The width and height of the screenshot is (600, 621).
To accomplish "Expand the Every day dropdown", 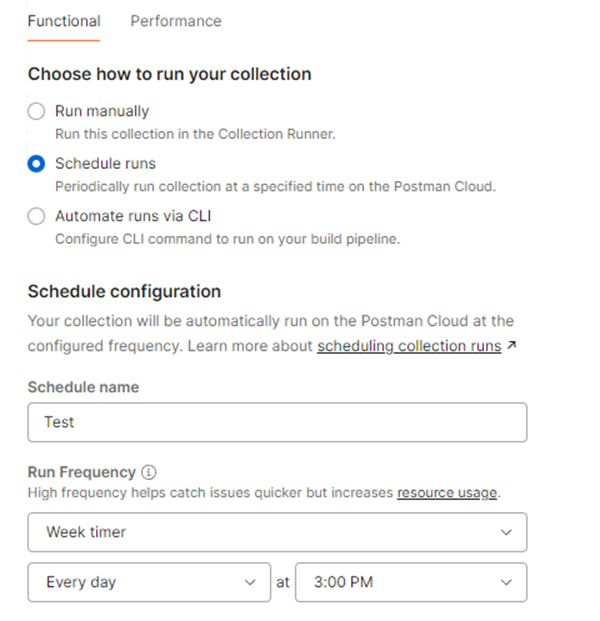I will [x=148, y=582].
